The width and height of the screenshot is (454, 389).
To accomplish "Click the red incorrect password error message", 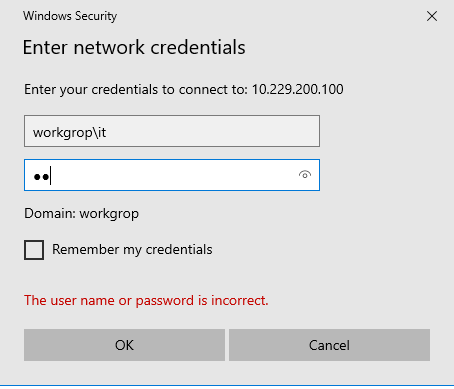I will pyautogui.click(x=146, y=301).
